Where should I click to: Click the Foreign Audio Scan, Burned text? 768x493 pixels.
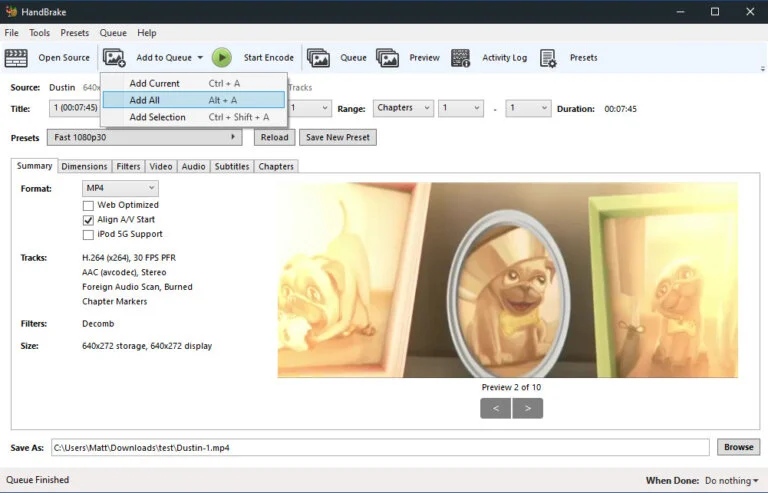pyautogui.click(x=137, y=287)
